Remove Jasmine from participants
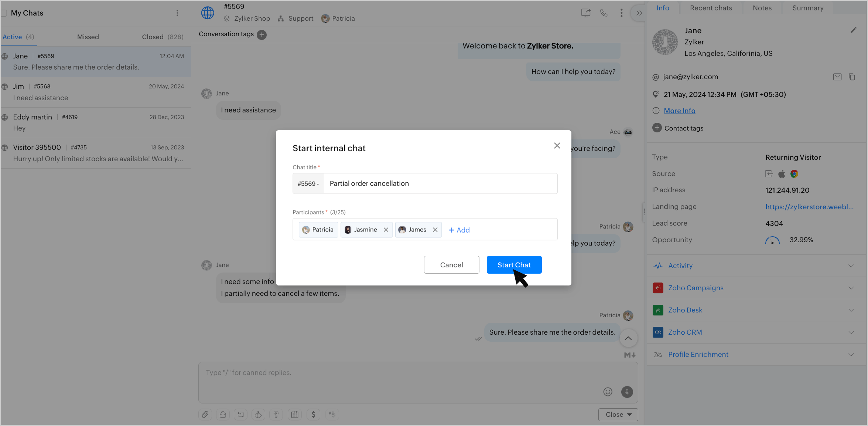Screen dimensions: 868x426 386,230
